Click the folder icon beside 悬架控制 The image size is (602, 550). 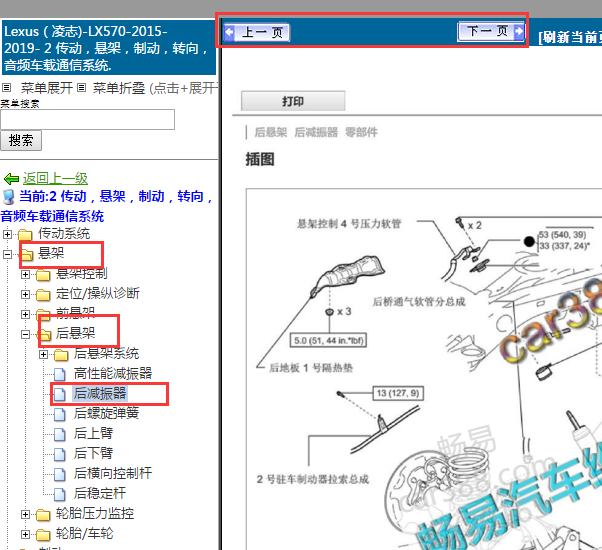(43, 274)
